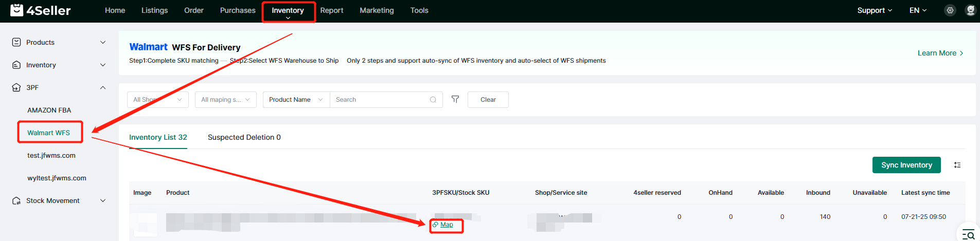Click the 3PFSKU/Stock SKU column header

(460, 193)
